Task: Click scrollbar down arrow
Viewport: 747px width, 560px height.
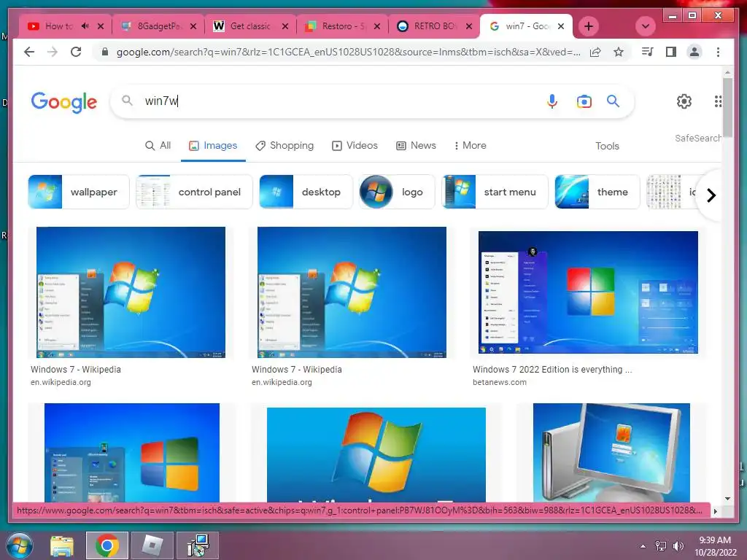Action: pos(727,499)
